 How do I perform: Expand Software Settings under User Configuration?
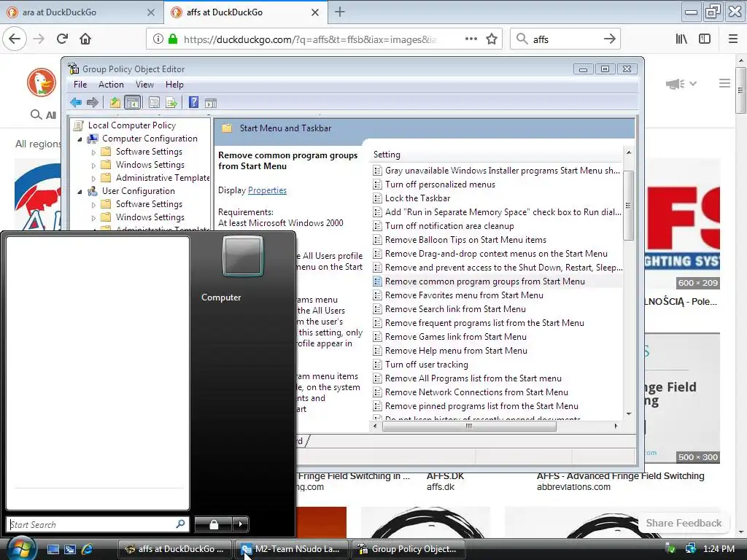coord(93,205)
